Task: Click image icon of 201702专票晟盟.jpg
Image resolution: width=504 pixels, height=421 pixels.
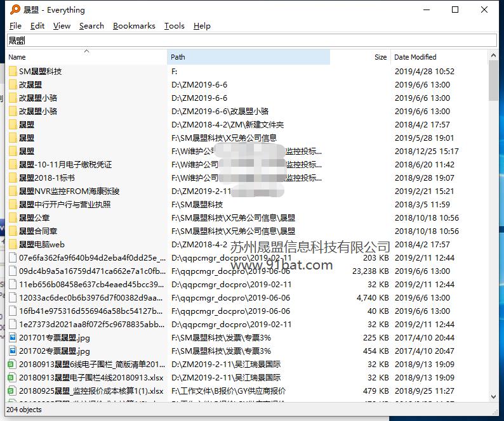Action: click(13, 351)
